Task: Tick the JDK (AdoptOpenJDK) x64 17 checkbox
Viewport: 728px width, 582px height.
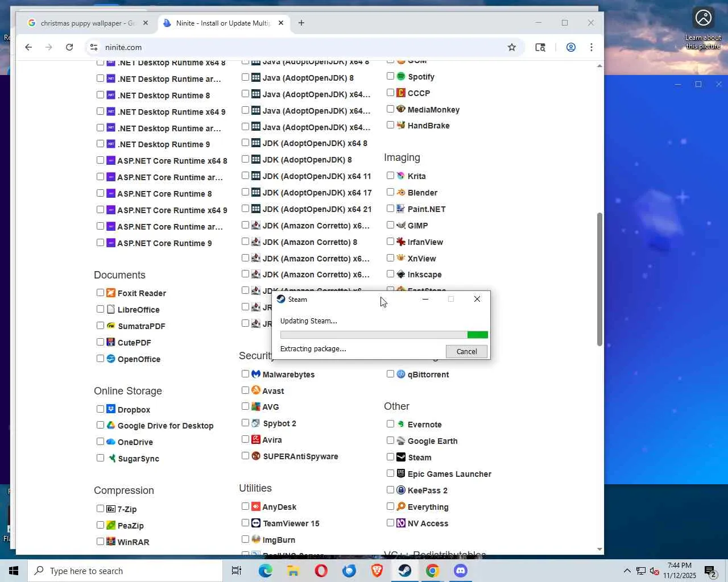Action: 245,192
